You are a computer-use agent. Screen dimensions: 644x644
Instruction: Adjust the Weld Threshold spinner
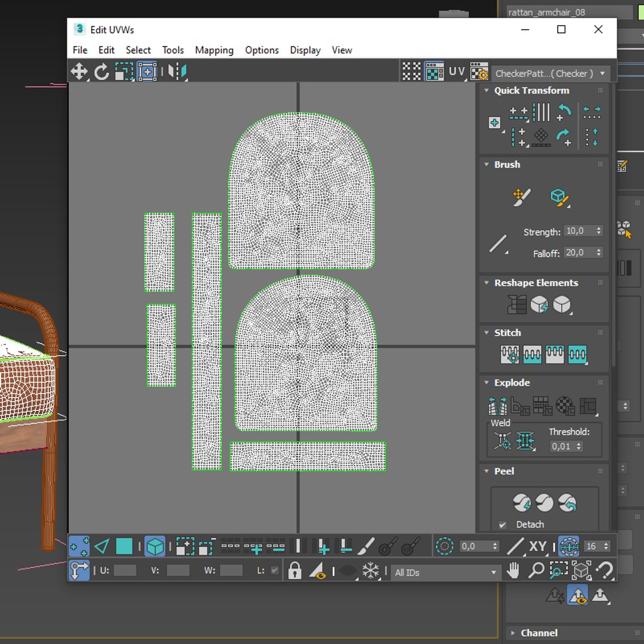click(578, 447)
